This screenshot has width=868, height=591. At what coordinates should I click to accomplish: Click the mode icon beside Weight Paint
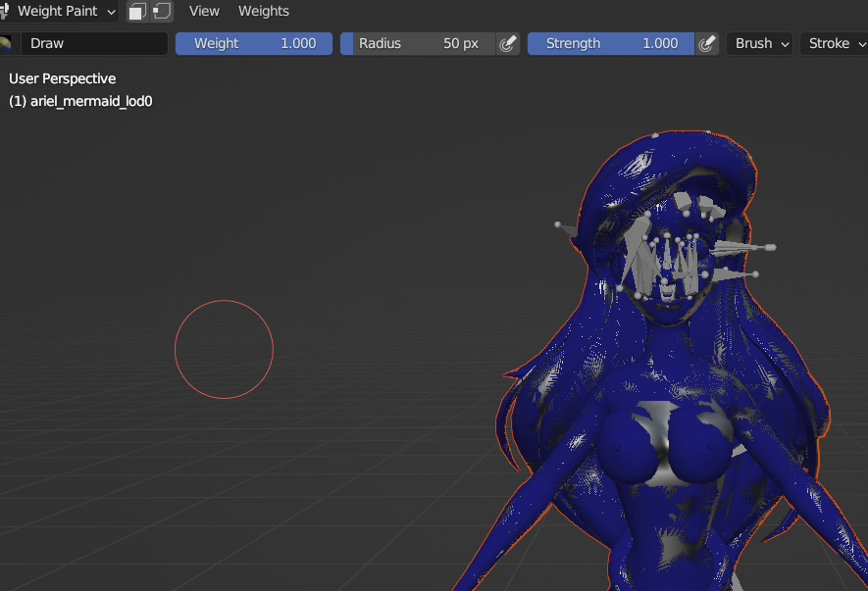[x=5, y=11]
